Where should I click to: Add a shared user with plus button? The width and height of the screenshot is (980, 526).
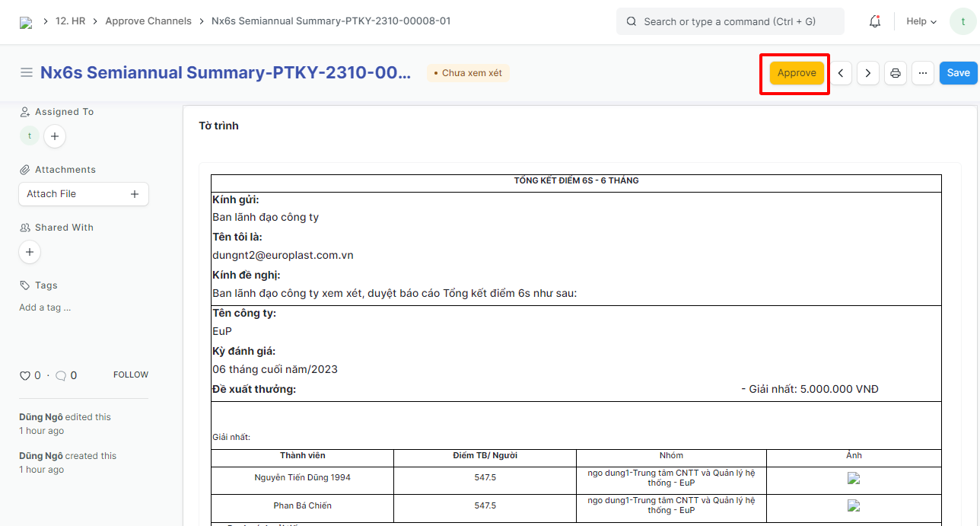pyautogui.click(x=30, y=252)
